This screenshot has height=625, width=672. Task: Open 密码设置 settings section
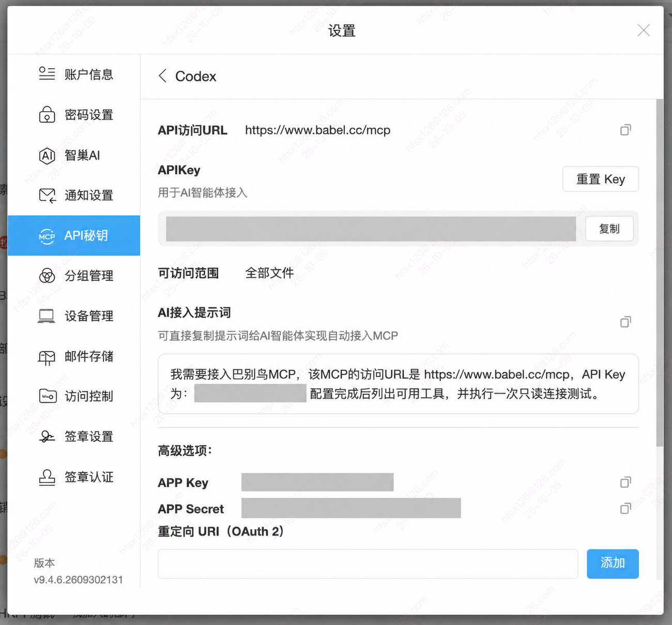pos(74,115)
